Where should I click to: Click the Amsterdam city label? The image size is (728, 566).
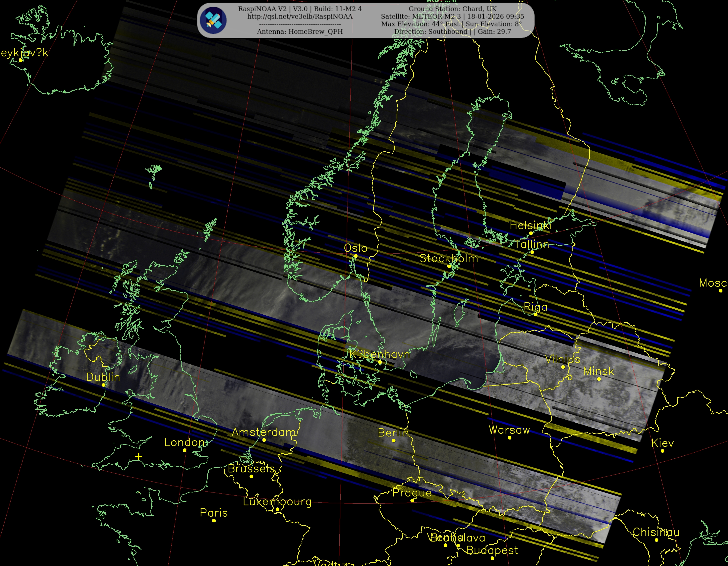click(264, 432)
